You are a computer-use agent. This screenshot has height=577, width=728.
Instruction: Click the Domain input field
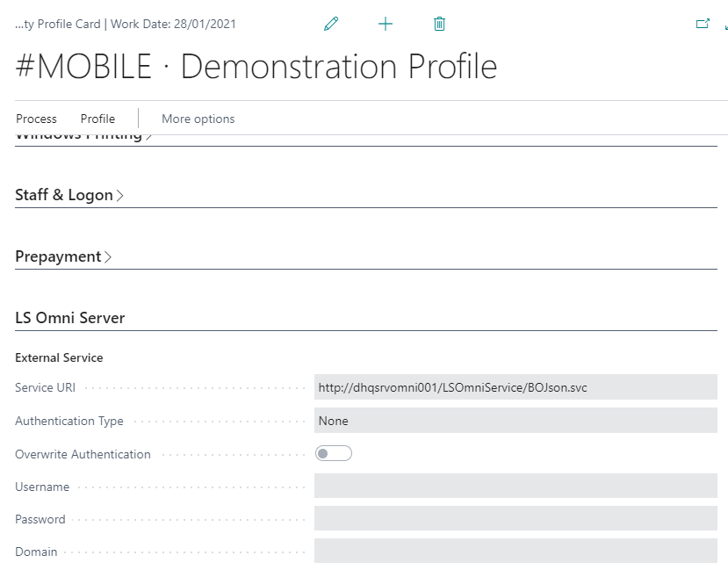pos(515,552)
